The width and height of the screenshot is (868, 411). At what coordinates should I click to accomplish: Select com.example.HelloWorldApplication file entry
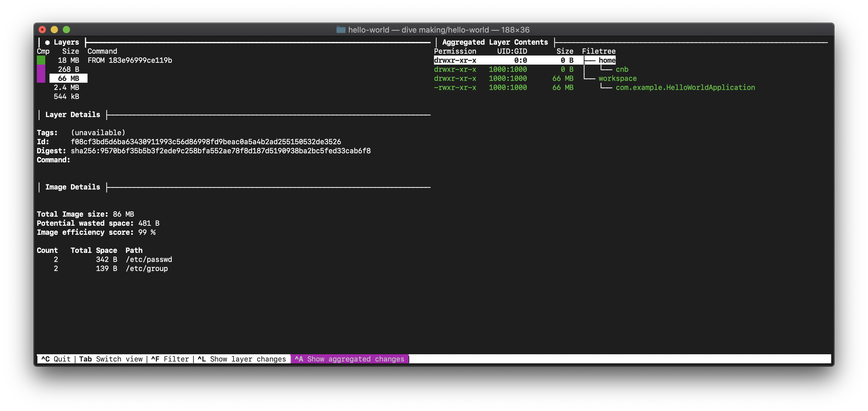[685, 88]
